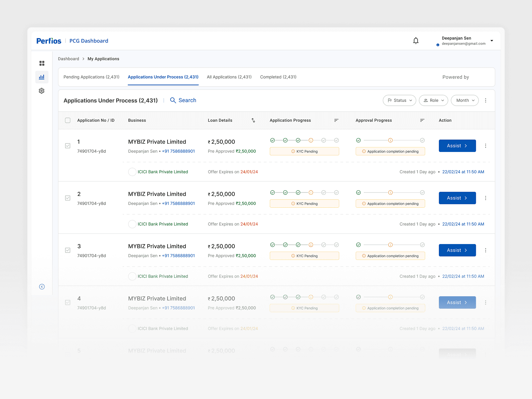
Task: Click ICICI Bank logo circle in row 1
Action: click(132, 172)
